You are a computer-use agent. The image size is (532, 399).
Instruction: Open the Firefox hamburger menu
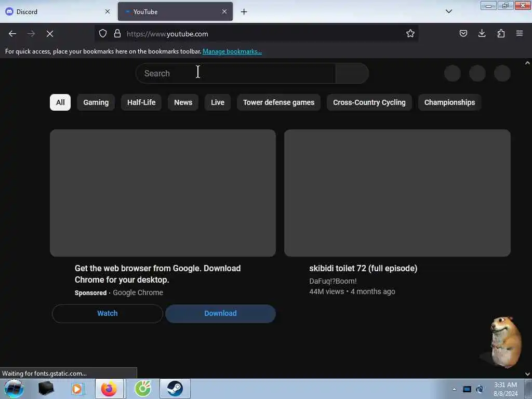(x=520, y=33)
